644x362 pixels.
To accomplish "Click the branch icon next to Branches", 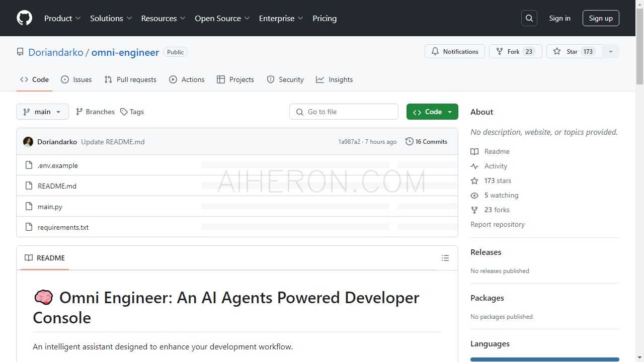I will [79, 112].
